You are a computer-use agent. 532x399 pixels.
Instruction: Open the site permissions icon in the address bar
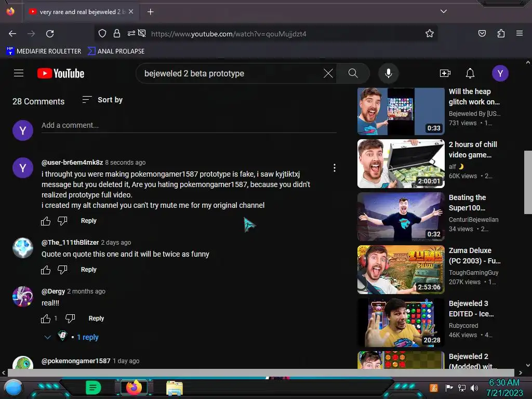tap(131, 33)
